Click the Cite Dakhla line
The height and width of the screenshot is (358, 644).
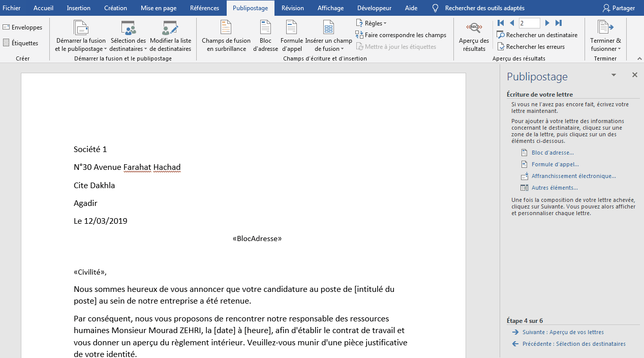click(x=94, y=185)
